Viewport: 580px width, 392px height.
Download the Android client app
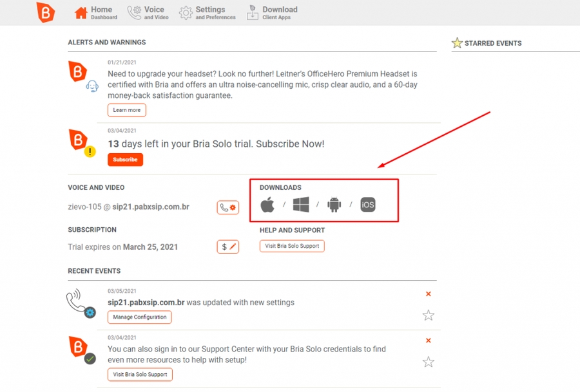tap(334, 205)
